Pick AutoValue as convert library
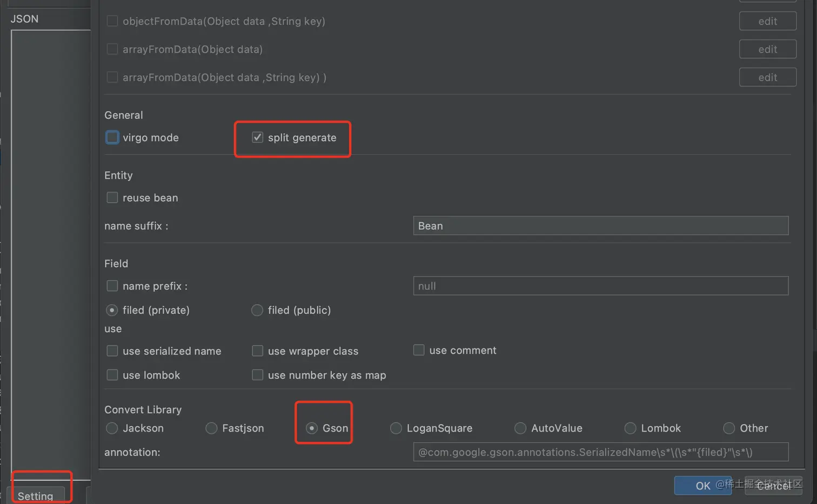This screenshot has height=504, width=817. tap(520, 428)
